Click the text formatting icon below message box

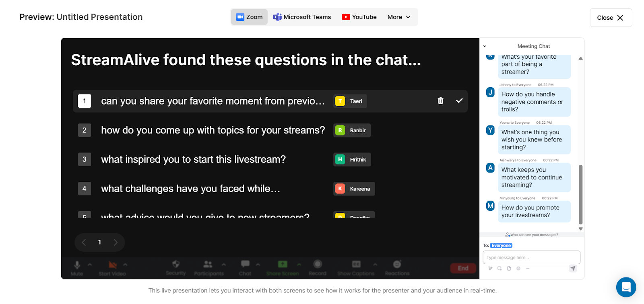[490, 268]
